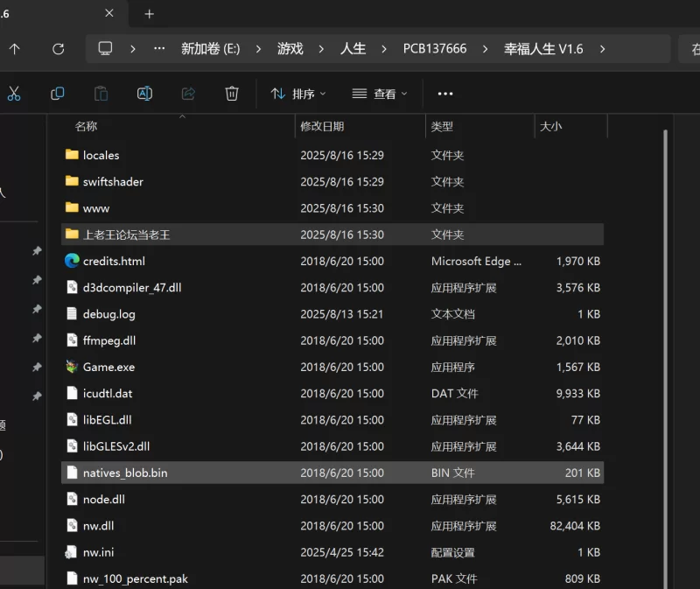Screen dimensions: 700x589
Task: Select the libEGL.dll file icon
Action: [x=72, y=419]
